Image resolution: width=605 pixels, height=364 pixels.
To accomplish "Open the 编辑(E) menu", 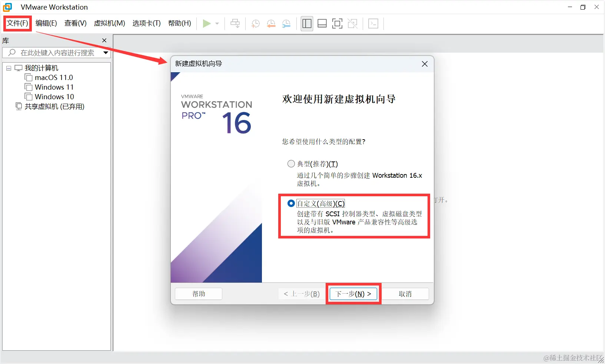I will (46, 23).
